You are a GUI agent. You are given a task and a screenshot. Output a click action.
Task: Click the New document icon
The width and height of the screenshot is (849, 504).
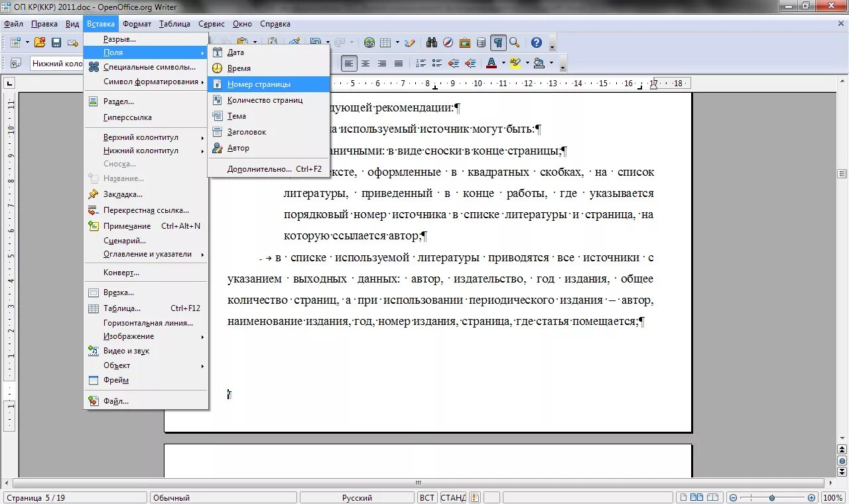15,42
